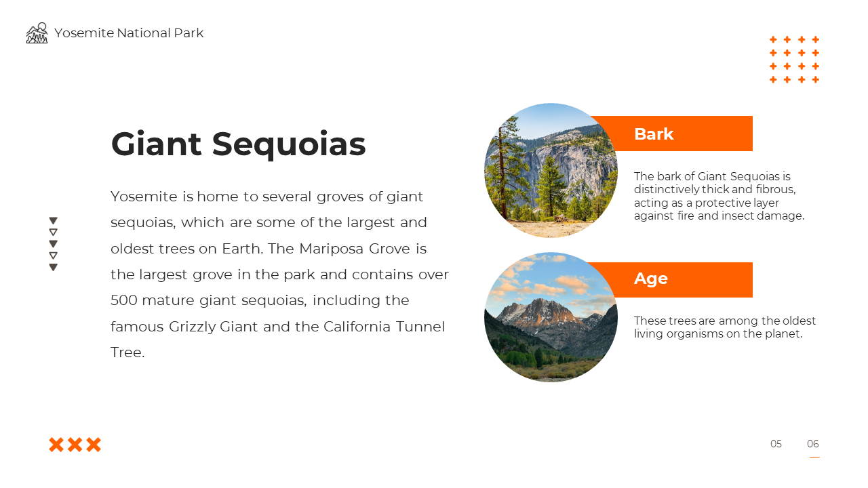Click the oldest living organisms description text
Screen dimensions: 868x488
[x=725, y=327]
